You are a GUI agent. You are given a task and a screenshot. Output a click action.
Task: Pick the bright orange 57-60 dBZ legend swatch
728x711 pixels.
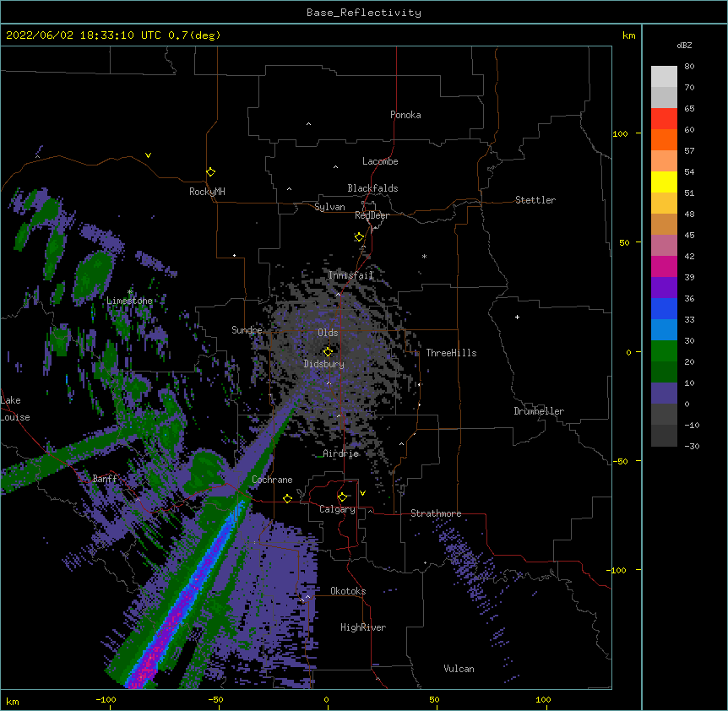pyautogui.click(x=664, y=139)
